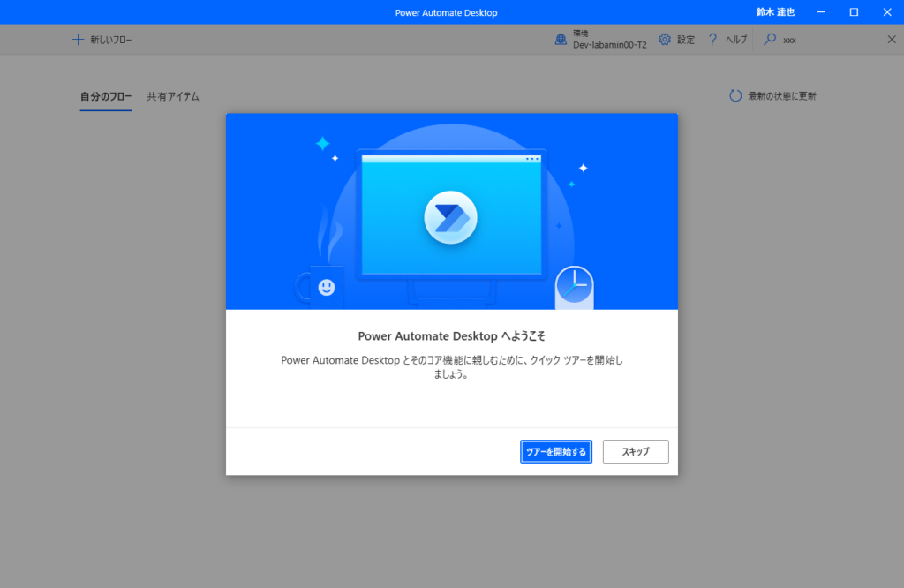Close the Power Automate Desktop window
Screen dimensions: 904x588
(x=887, y=12)
